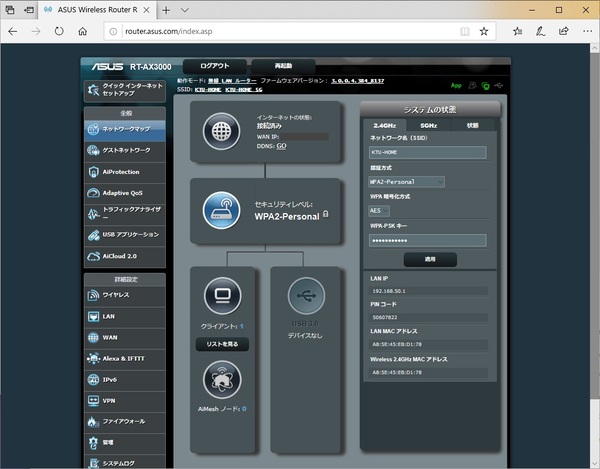Open AiProtection from the sidebar
Viewport: 600px width, 469px height.
[124, 171]
